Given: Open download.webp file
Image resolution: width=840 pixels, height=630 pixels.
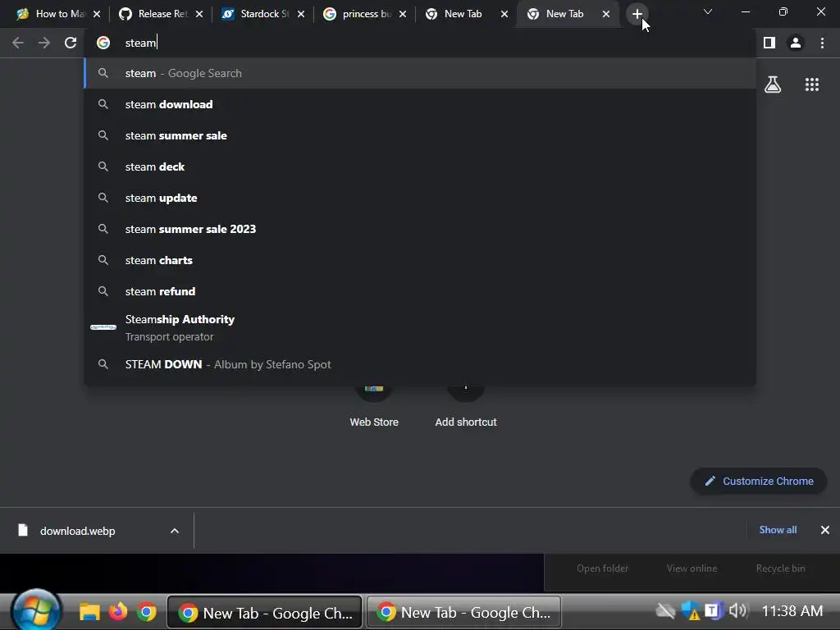Looking at the screenshot, I should coord(78,531).
